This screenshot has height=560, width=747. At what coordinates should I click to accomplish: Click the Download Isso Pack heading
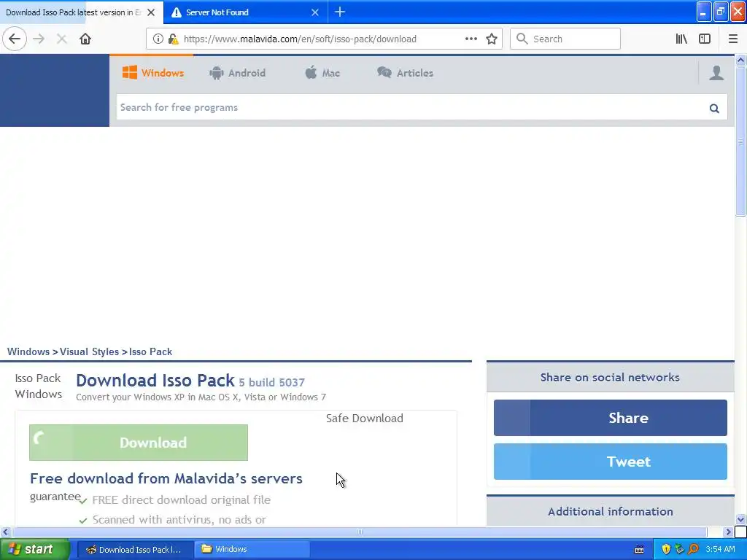[x=155, y=381]
